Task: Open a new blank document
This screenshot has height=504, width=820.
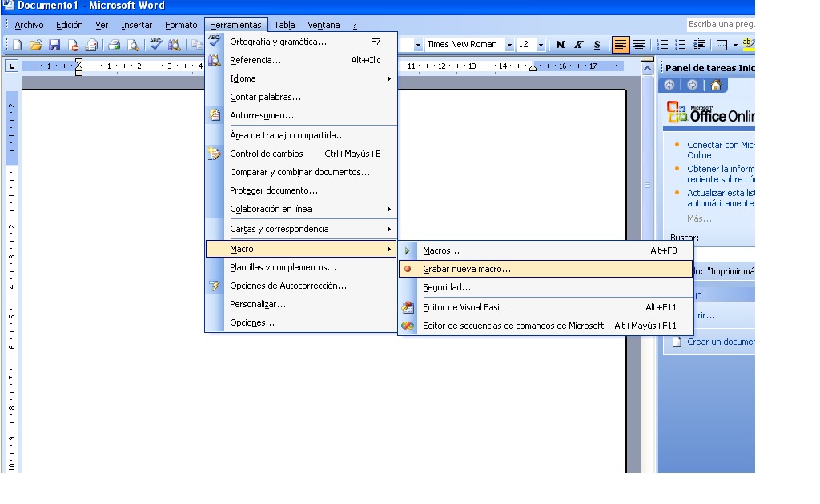Action: tap(18, 44)
